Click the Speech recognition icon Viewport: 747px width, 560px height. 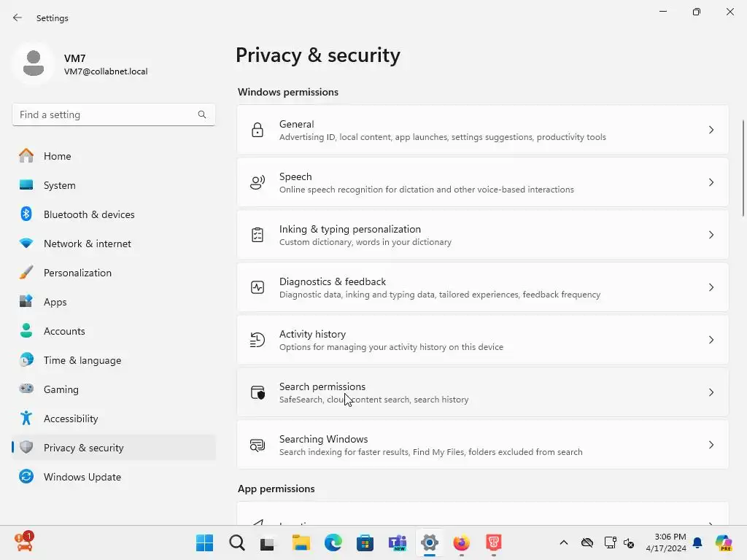pos(258,182)
